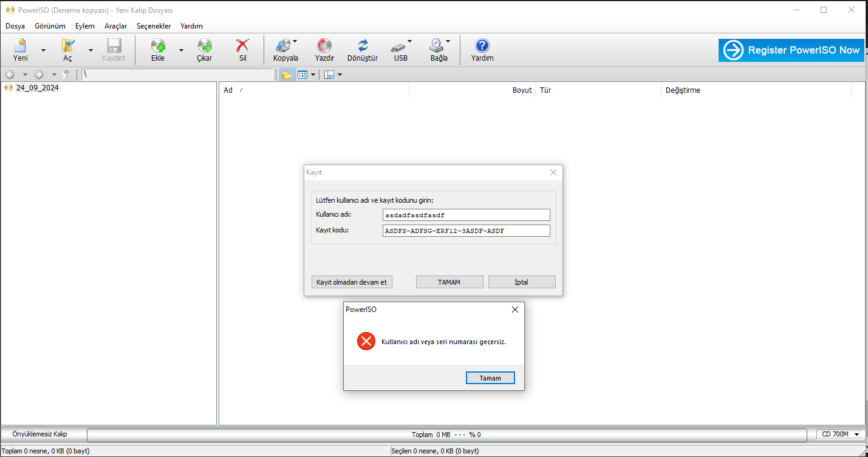Click Kayıt olmadan devam et button
868x457 pixels.
352,282
